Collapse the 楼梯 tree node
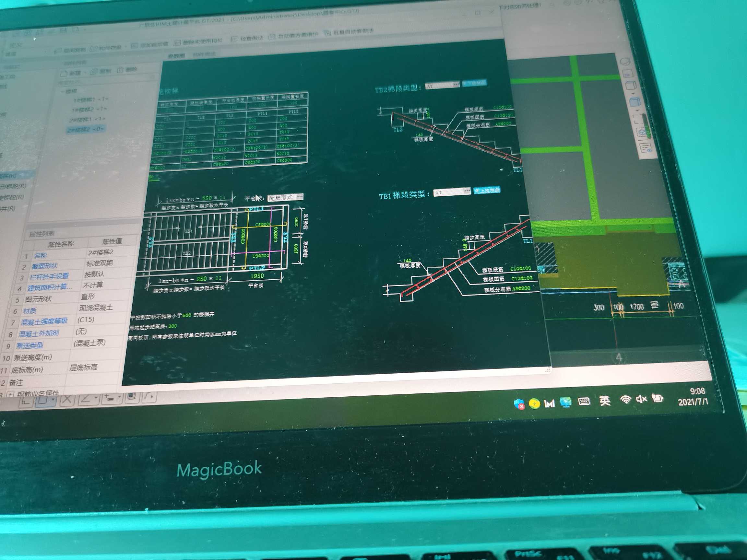This screenshot has width=747, height=560. pyautogui.click(x=62, y=91)
